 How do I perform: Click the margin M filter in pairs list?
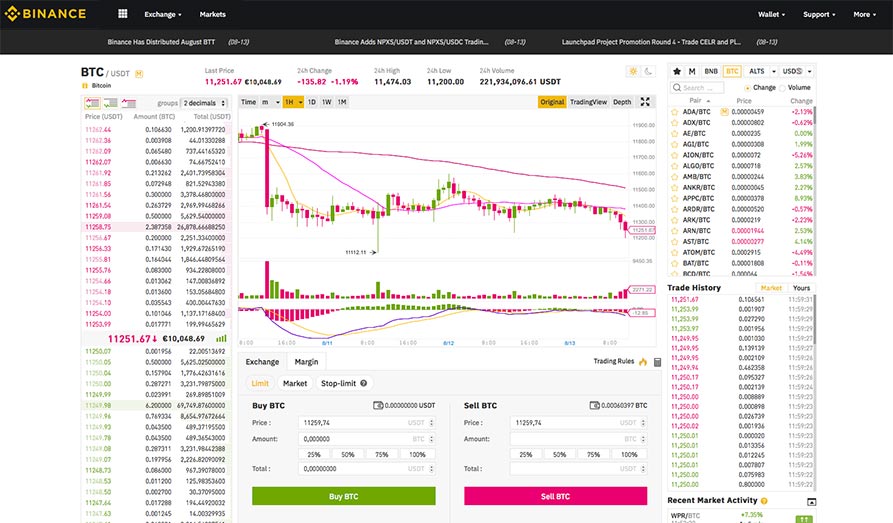692,71
